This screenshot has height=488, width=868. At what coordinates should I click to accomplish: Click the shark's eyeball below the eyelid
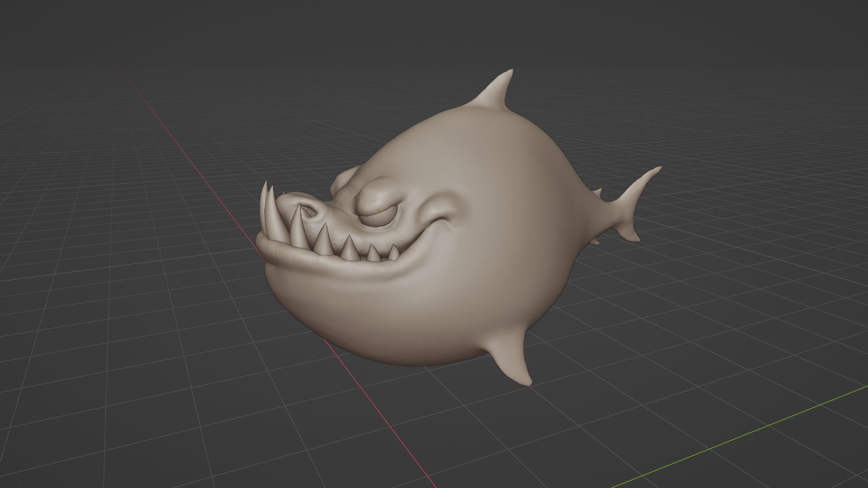pyautogui.click(x=379, y=220)
